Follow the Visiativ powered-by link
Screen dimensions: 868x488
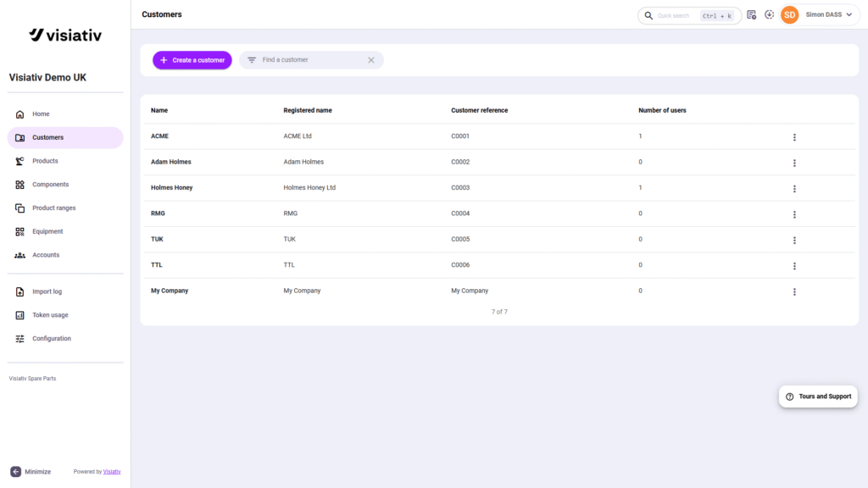pyautogui.click(x=112, y=472)
